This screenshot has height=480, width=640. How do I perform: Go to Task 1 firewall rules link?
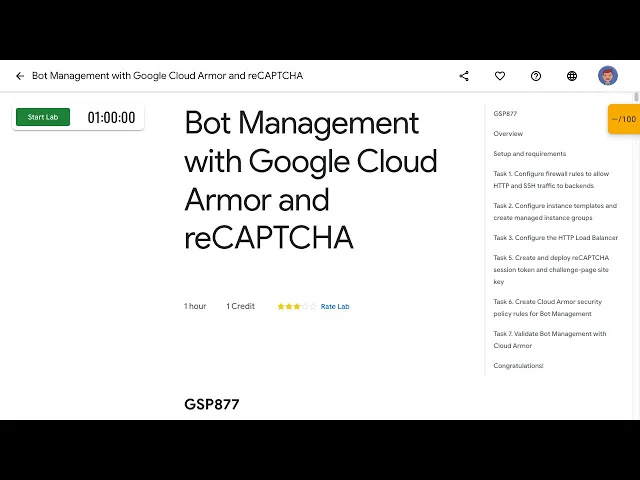coord(551,180)
